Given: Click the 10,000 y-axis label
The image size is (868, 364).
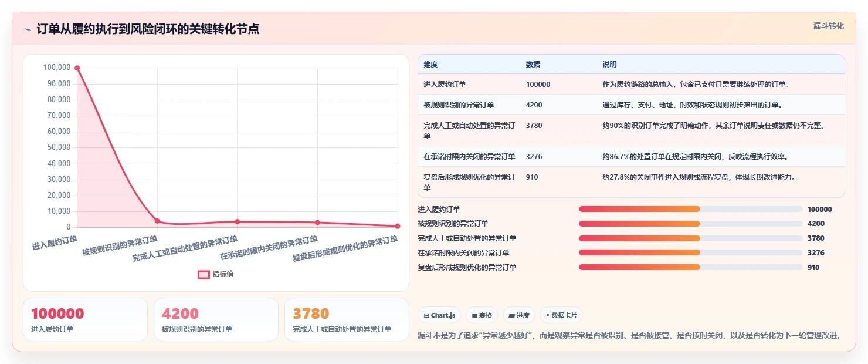Looking at the screenshot, I should (59, 211).
